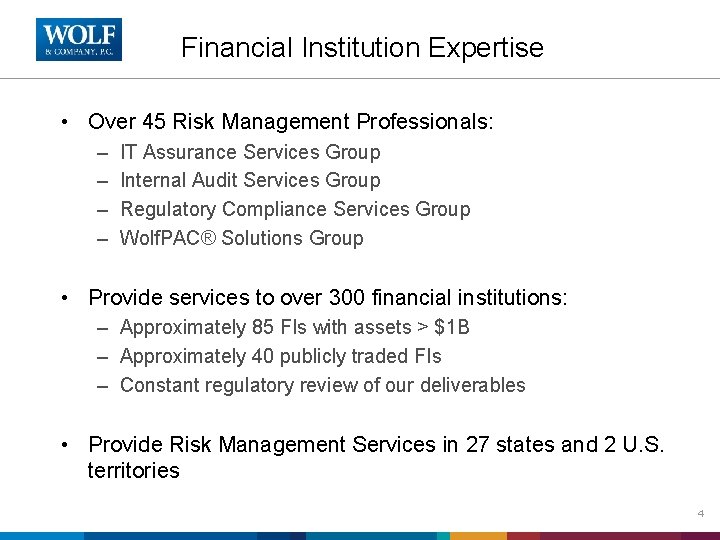The width and height of the screenshot is (720, 540).
Task: Select the 300 financial institutions bullet
Action: (328, 298)
